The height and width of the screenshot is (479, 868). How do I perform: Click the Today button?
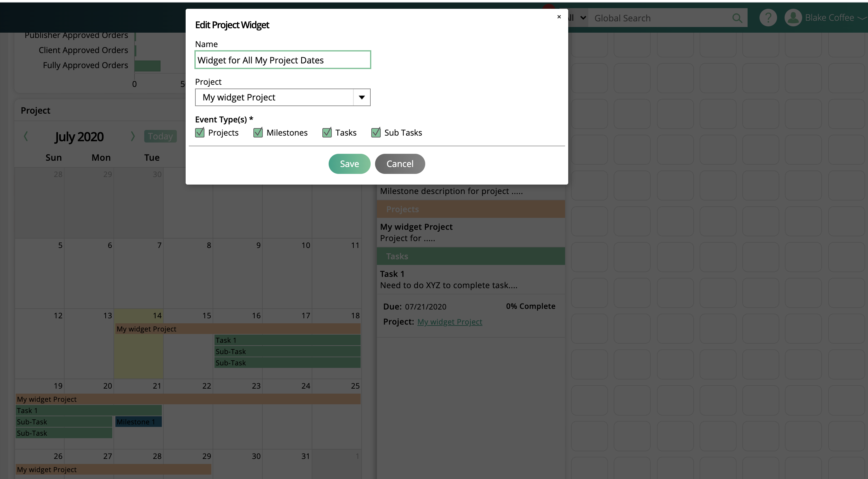(160, 136)
